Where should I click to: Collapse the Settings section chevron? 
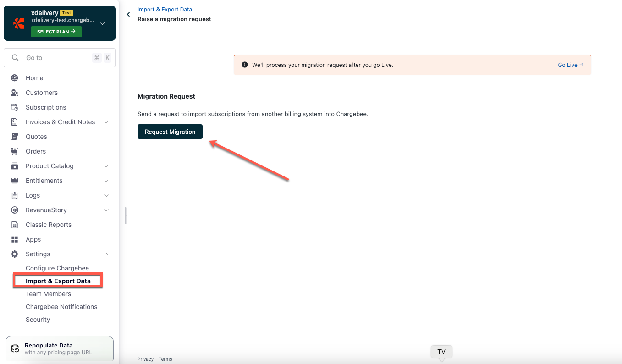(106, 254)
